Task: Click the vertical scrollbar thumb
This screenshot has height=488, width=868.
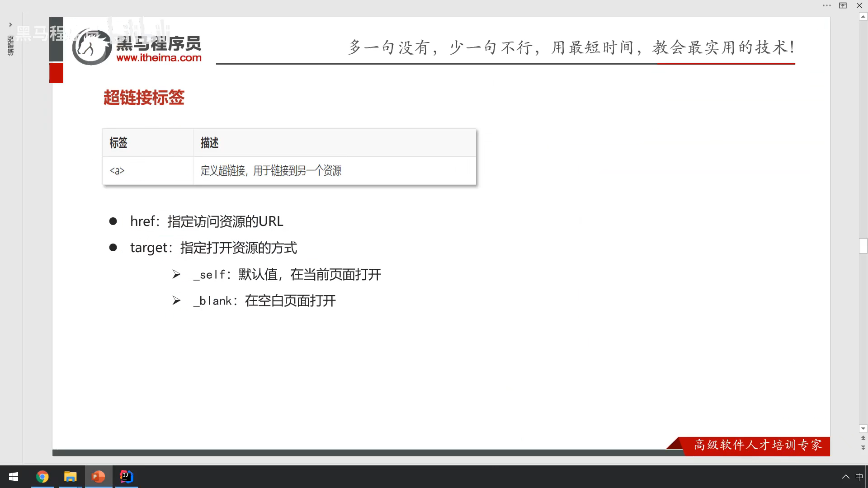Action: [x=863, y=246]
